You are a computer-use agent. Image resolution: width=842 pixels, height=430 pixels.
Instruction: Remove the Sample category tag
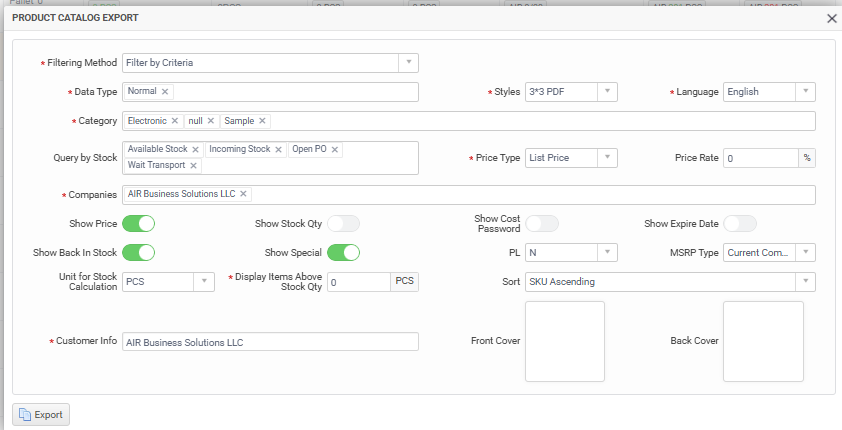[263, 121]
